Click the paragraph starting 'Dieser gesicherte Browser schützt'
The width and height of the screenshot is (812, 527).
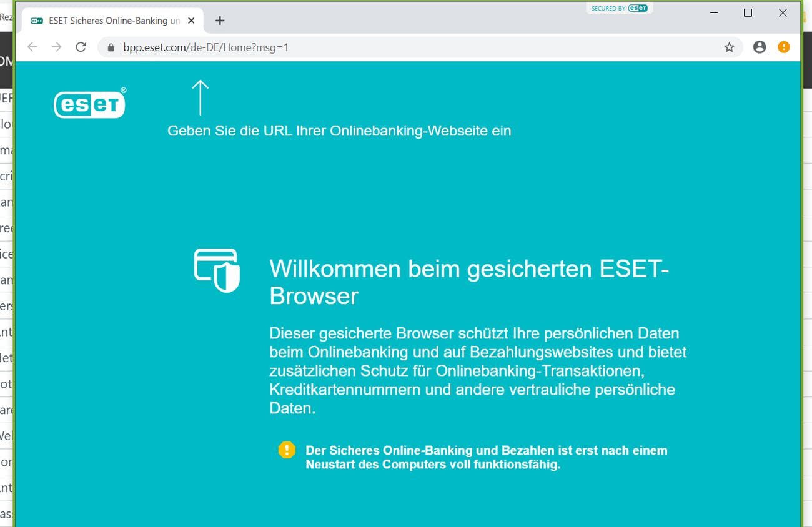[478, 371]
